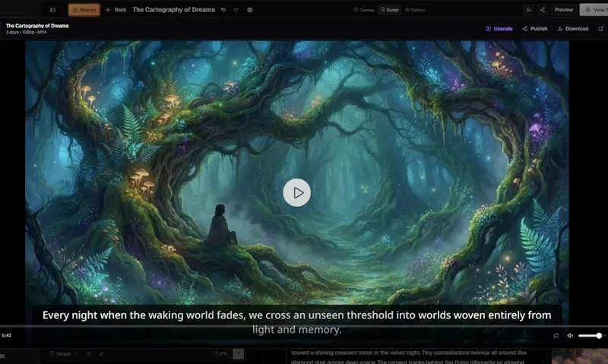This screenshot has height=364, width=608.
Task: Click the script text about crescent moon
Action: point(409,356)
